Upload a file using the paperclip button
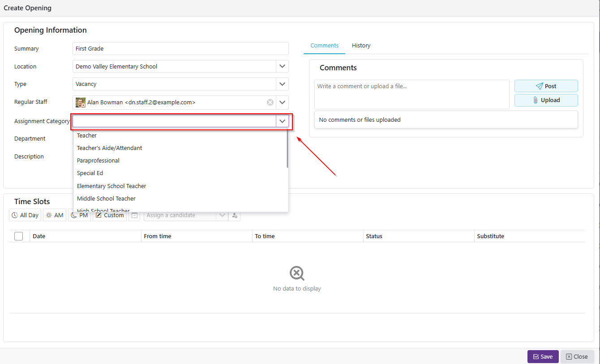The image size is (600, 364). tap(546, 100)
